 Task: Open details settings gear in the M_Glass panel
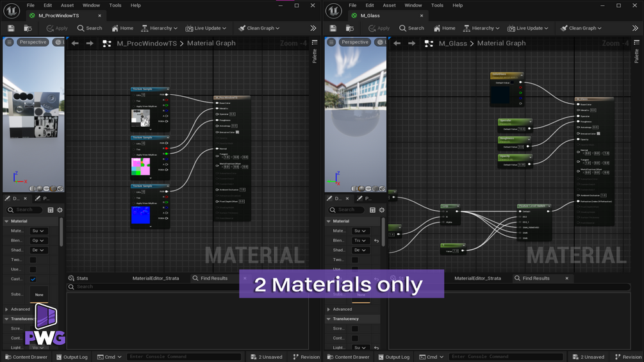coord(382,210)
